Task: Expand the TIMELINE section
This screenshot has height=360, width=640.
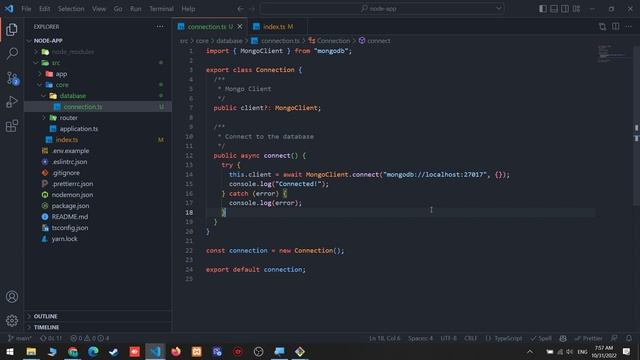Action: click(98, 327)
